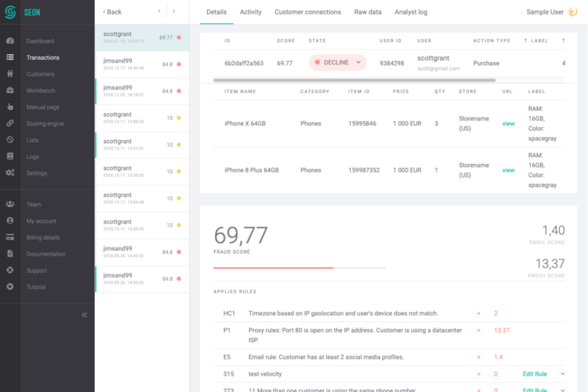Click the Manual page hand icon
Image resolution: width=588 pixels, height=392 pixels.
point(10,107)
